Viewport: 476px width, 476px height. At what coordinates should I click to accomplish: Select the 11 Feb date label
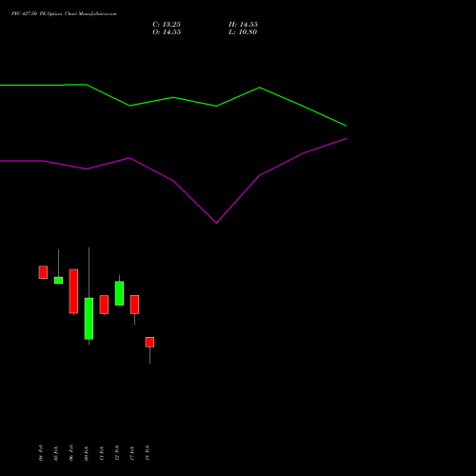tap(102, 453)
